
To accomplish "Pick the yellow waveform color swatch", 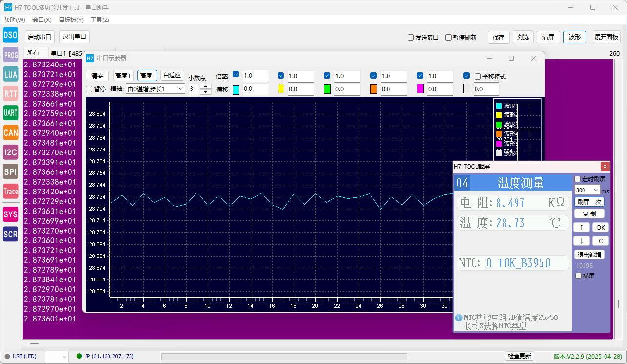I will (281, 89).
